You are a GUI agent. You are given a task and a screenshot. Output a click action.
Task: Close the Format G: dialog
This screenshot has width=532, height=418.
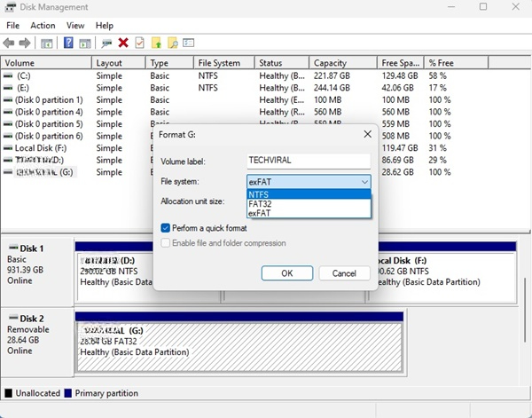pos(367,134)
